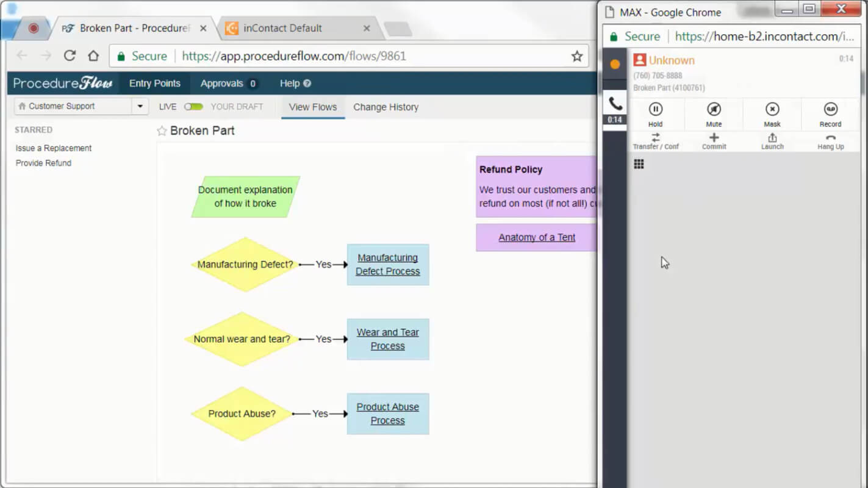Click the Launch button in MAX

(x=772, y=142)
